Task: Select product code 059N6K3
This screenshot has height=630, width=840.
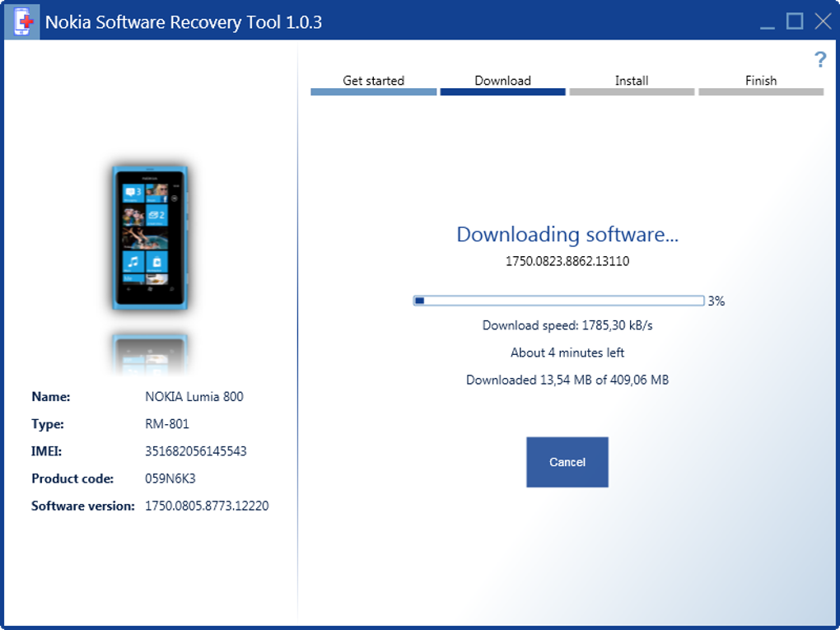Action: point(170,478)
